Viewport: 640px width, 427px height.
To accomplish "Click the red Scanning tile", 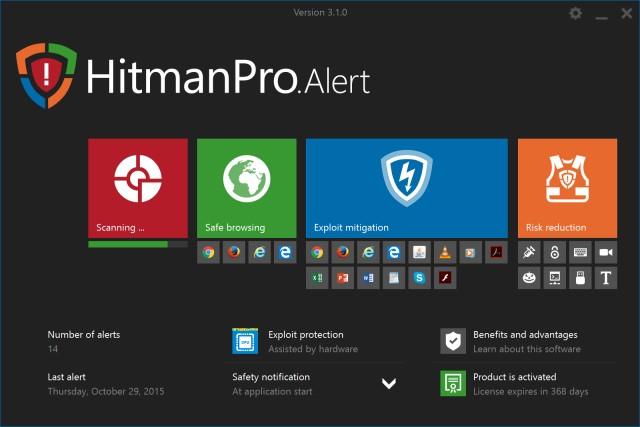I will 137,187.
